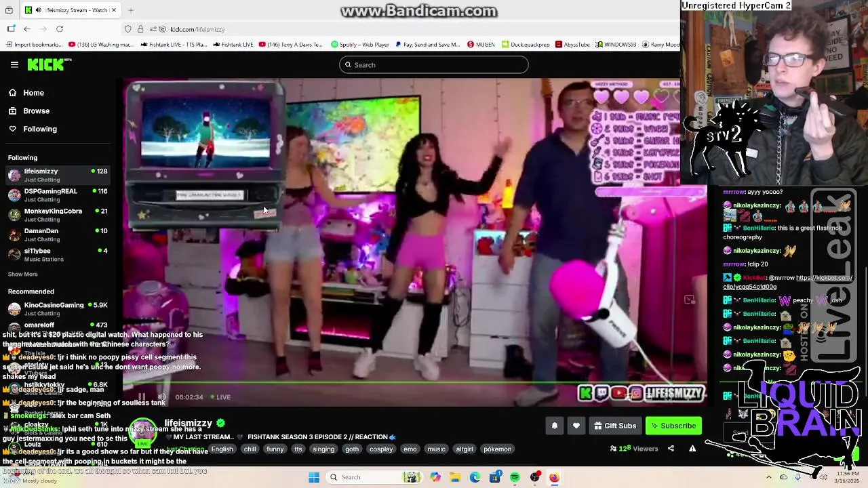Open WINDOWS93 bookmark
Image resolution: width=868 pixels, height=488 pixels.
point(616,45)
